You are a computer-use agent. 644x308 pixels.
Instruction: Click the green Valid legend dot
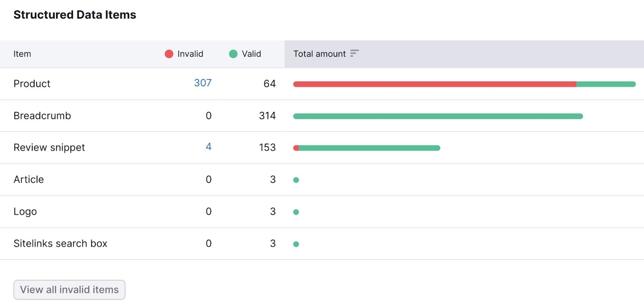click(233, 54)
